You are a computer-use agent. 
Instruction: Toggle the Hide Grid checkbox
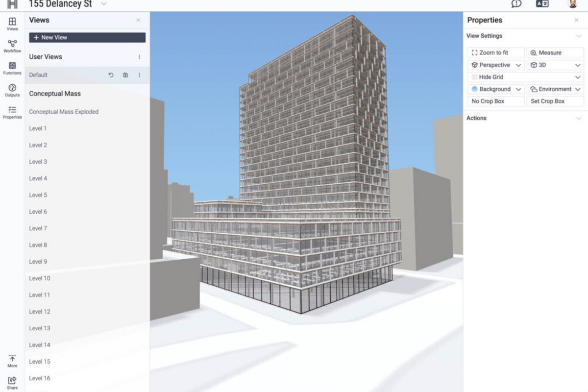click(474, 77)
